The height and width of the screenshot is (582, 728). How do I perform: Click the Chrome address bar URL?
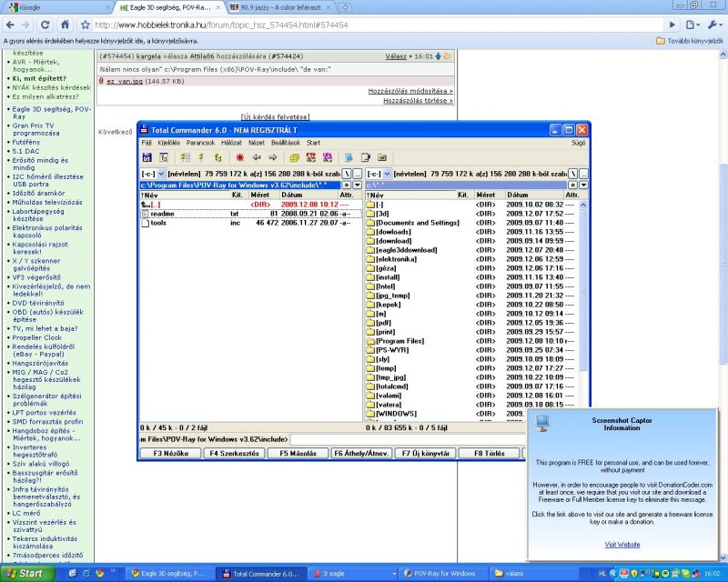click(221, 25)
